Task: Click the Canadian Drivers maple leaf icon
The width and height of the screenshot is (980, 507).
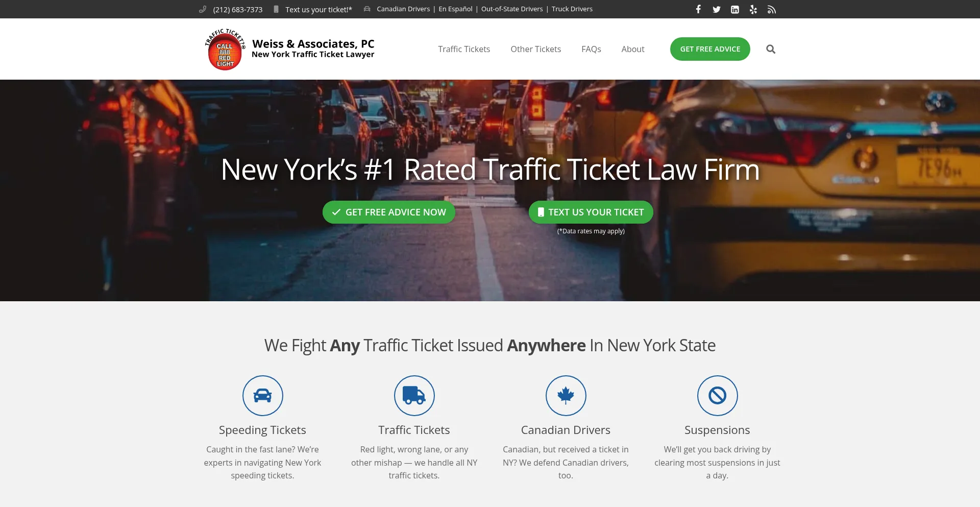Action: pyautogui.click(x=566, y=396)
